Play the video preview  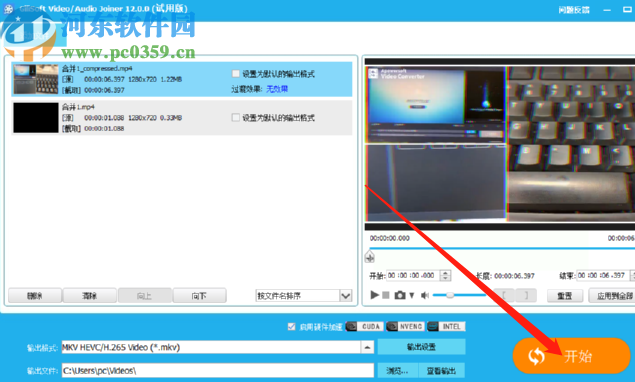pyautogui.click(x=375, y=295)
